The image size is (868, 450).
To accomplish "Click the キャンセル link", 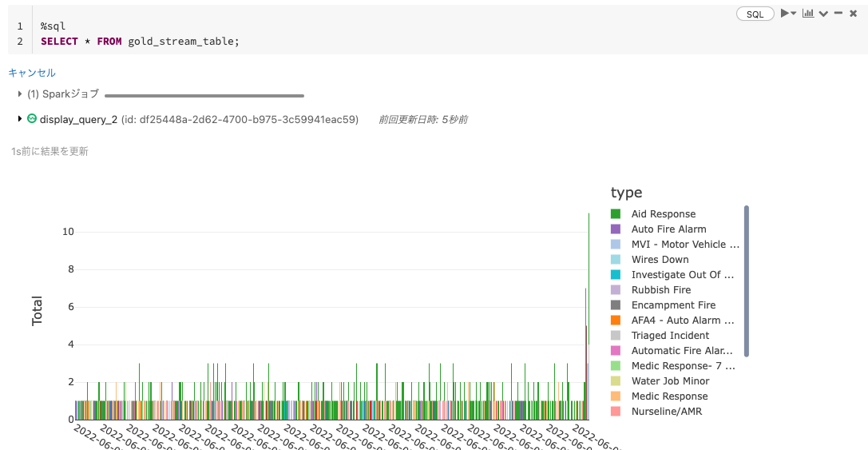I will coord(32,73).
